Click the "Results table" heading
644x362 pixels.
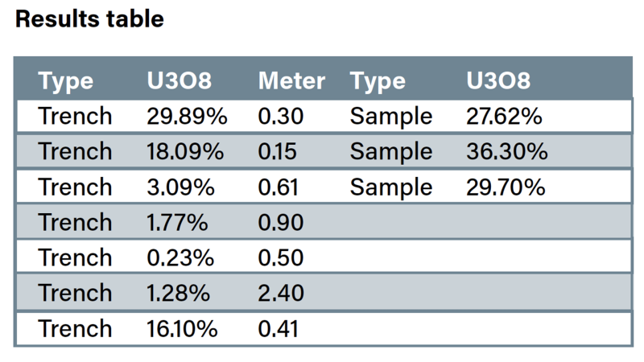coord(89,19)
